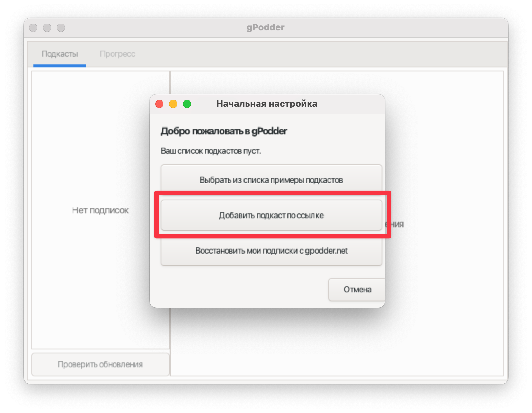The height and width of the screenshot is (413, 532).
Task: Click the 'Нет подписок' placeholder text
Action: 100,210
